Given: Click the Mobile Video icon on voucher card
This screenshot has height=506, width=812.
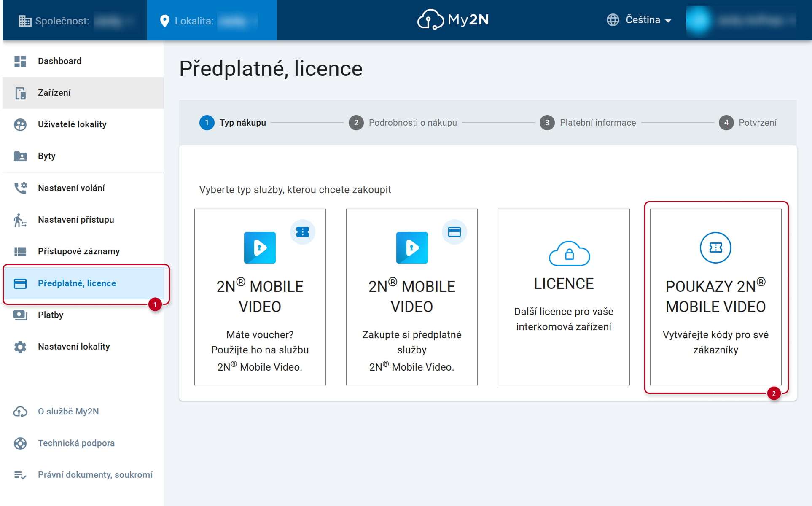Looking at the screenshot, I should coord(260,248).
